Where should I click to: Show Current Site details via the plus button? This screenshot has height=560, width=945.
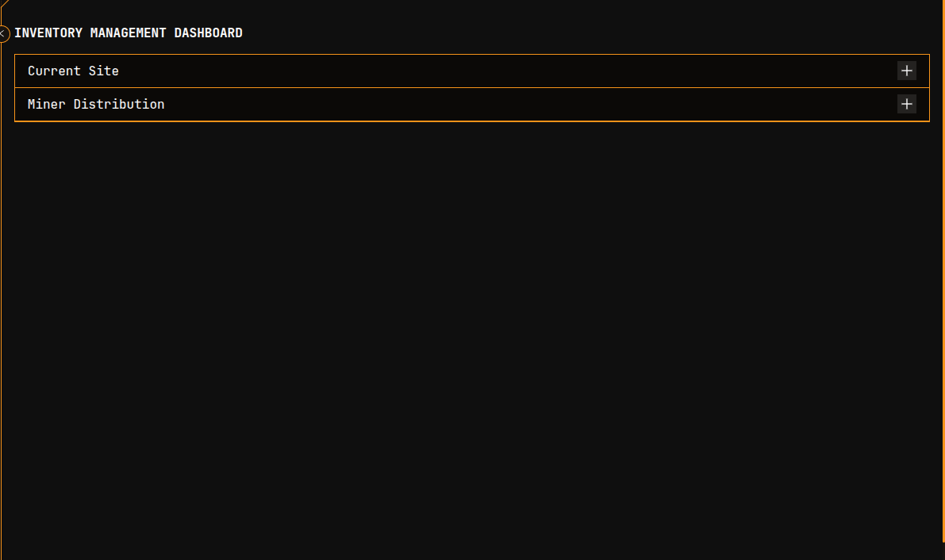(x=906, y=71)
